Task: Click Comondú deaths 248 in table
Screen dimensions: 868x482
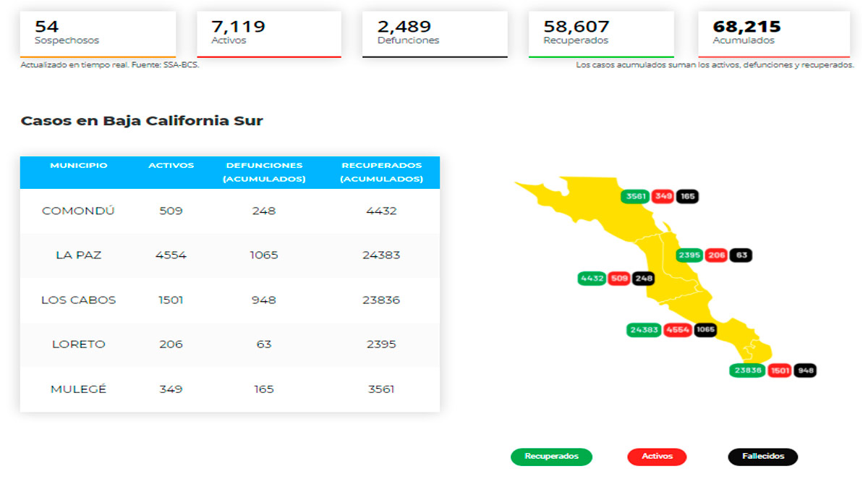Action: point(264,211)
